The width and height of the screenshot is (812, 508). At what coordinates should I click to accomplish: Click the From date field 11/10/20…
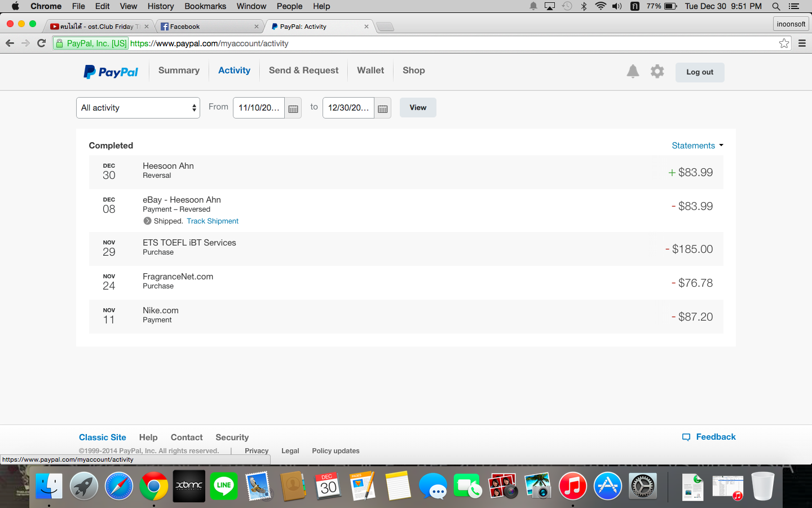[259, 108]
